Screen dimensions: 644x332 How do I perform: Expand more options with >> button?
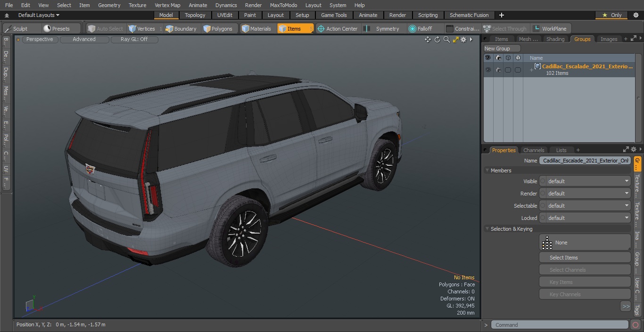pyautogui.click(x=626, y=307)
